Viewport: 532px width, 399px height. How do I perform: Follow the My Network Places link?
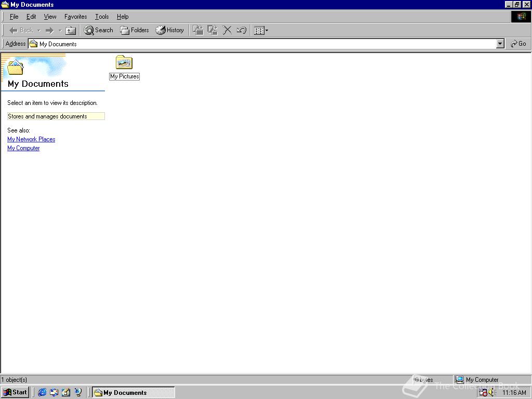pyautogui.click(x=31, y=139)
